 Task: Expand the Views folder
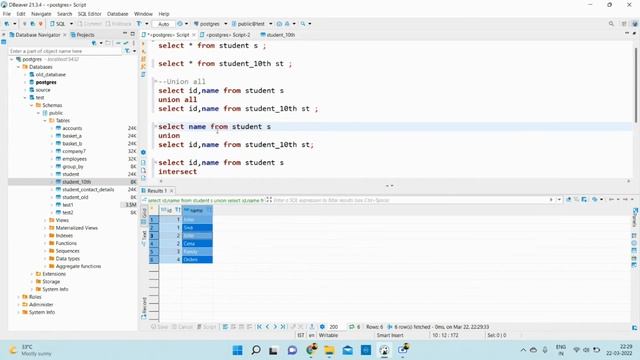tap(45, 220)
